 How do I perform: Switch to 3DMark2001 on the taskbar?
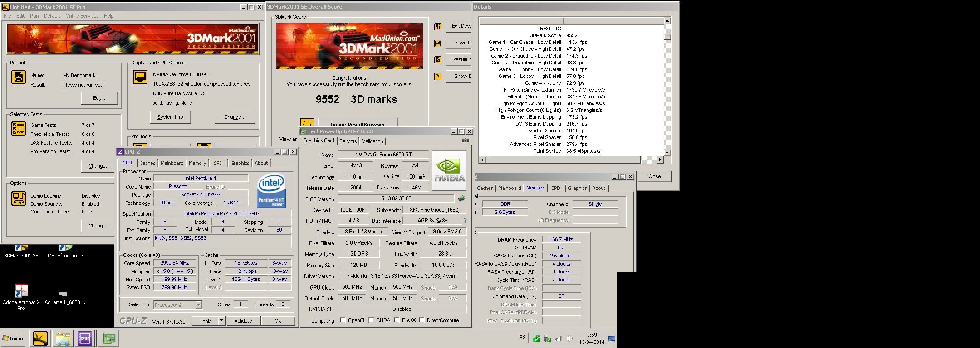40,338
